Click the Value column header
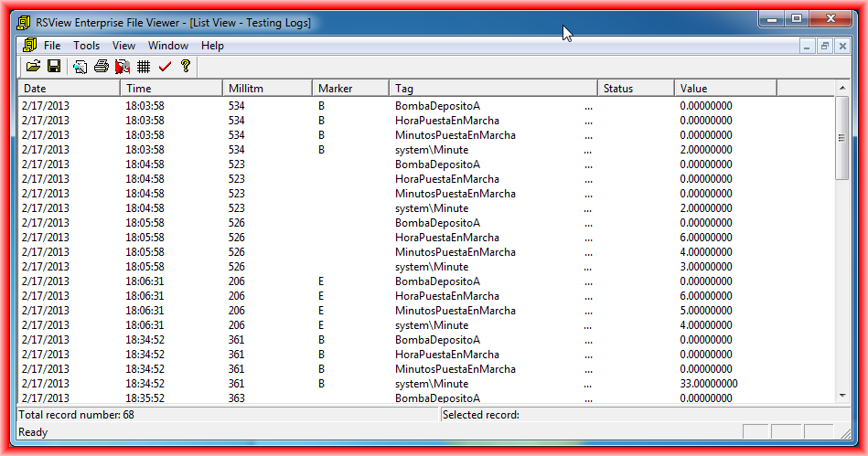868x456 pixels. click(x=725, y=88)
